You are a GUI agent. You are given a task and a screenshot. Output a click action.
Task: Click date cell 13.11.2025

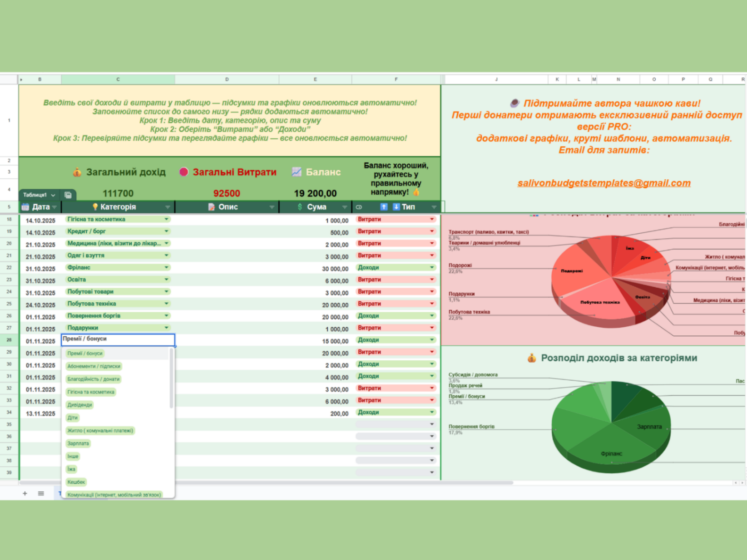coord(40,413)
